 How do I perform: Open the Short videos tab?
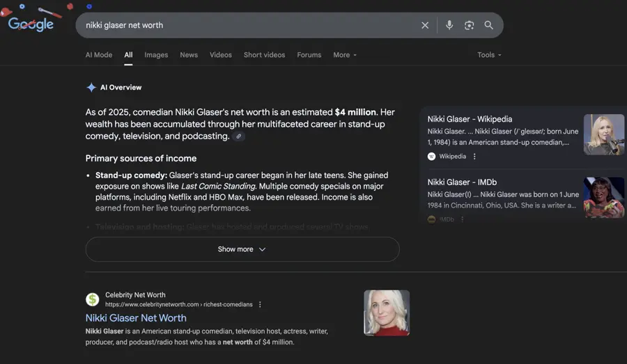(x=264, y=55)
